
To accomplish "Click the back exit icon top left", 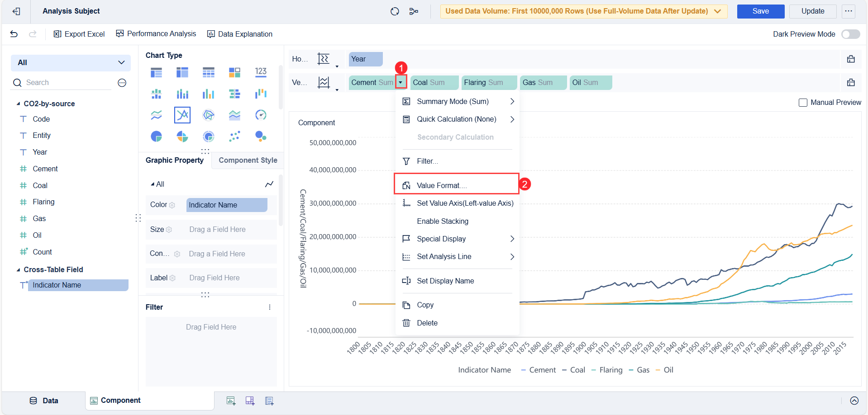I will click(x=16, y=11).
